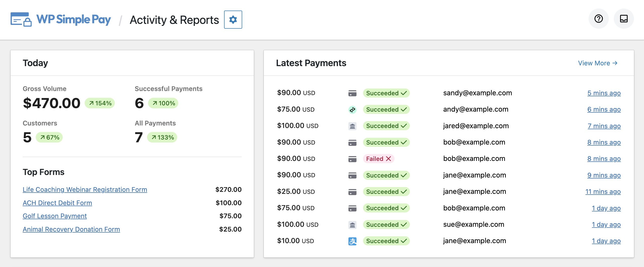644x267 pixels.
Task: Open the Animal Recovery Donation Form
Action: 71,229
